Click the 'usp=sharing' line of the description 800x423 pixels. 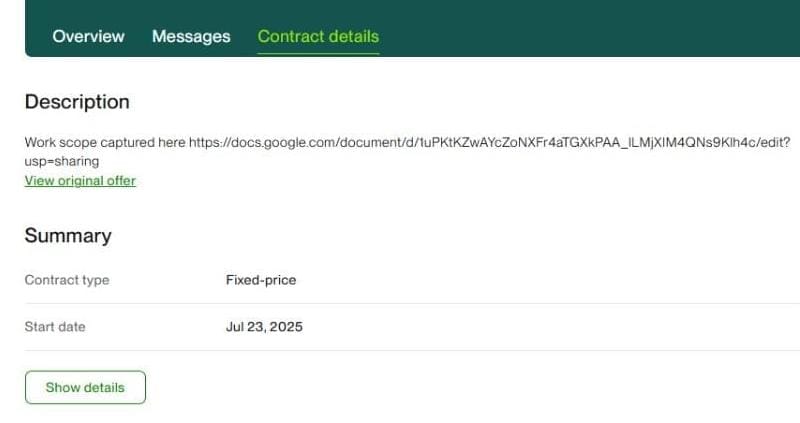click(x=62, y=161)
